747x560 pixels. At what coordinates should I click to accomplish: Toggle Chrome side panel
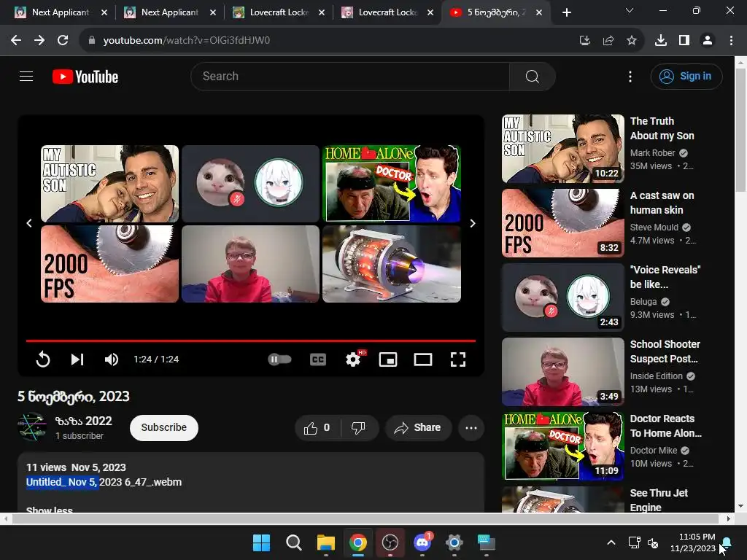(684, 41)
